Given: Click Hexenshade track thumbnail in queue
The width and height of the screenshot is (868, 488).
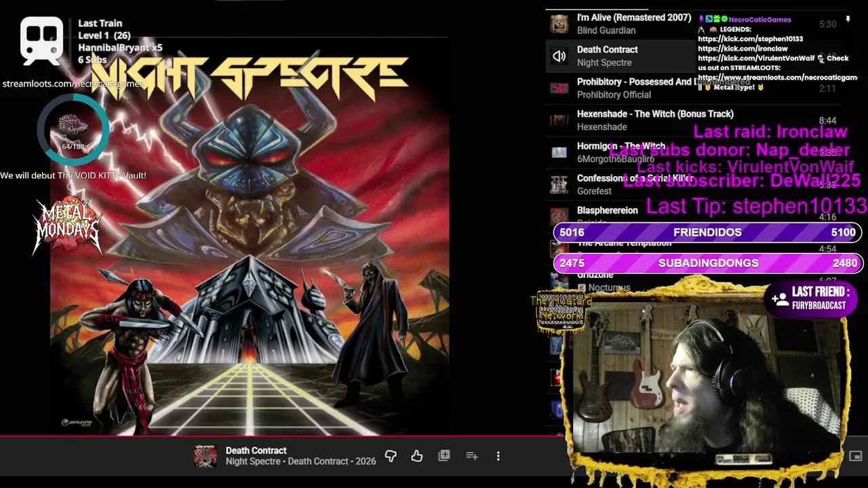Looking at the screenshot, I should pyautogui.click(x=559, y=121).
